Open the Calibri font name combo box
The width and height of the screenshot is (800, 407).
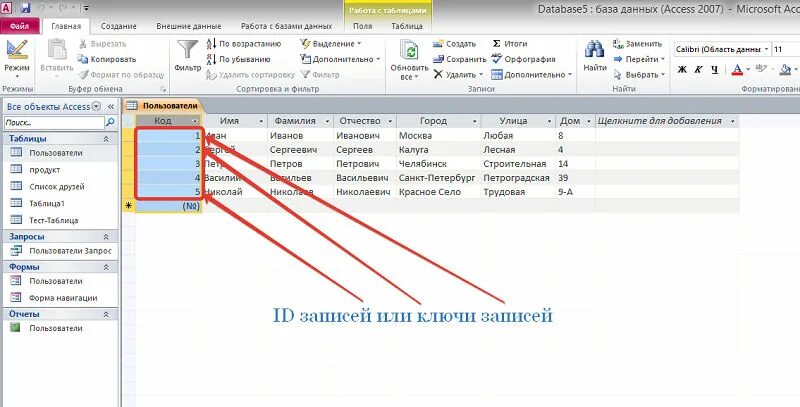(722, 49)
